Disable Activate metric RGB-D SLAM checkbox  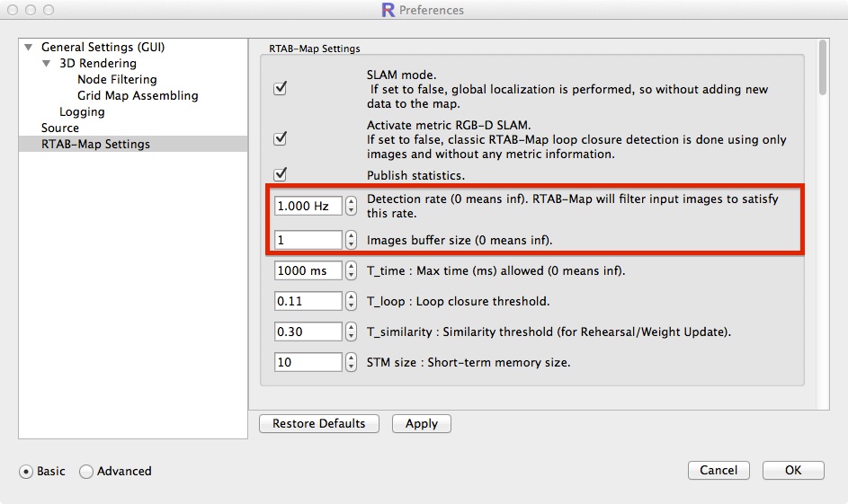pyautogui.click(x=280, y=138)
